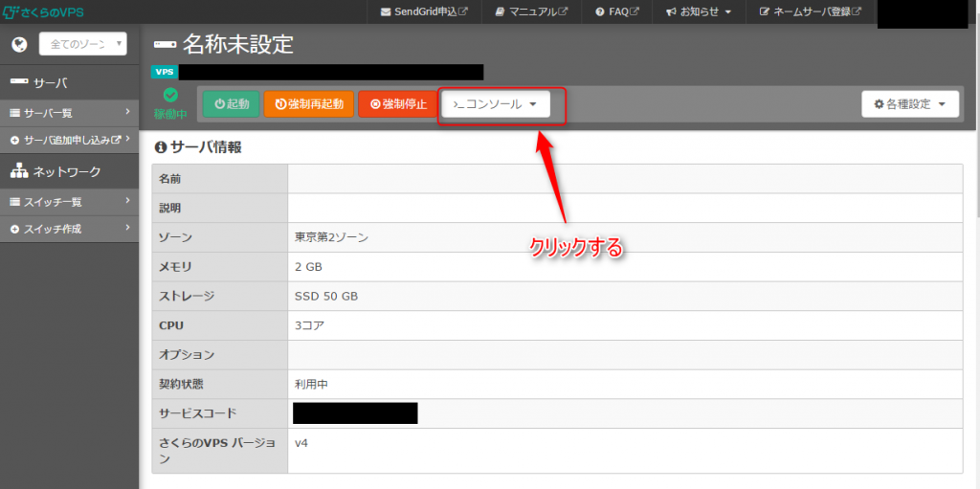Image resolution: width=980 pixels, height=489 pixels.
Task: Select スイッチ作成 in the sidebar
Action: tap(69, 229)
